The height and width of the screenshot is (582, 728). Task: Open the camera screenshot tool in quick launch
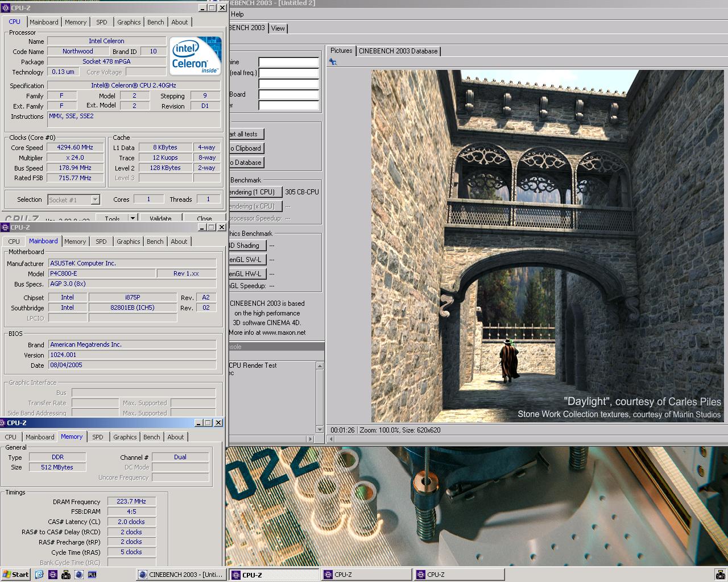tap(66, 575)
